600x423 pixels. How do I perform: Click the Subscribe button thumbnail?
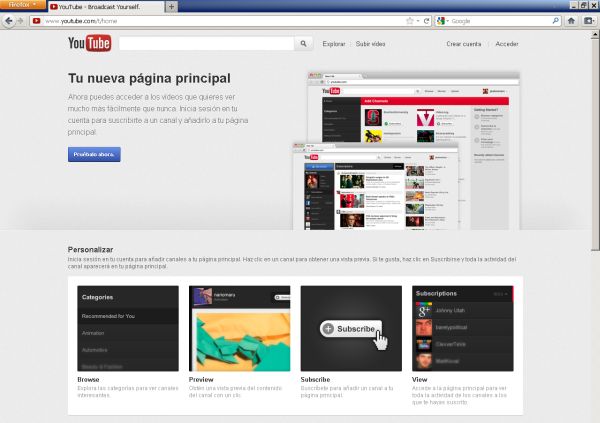point(351,328)
